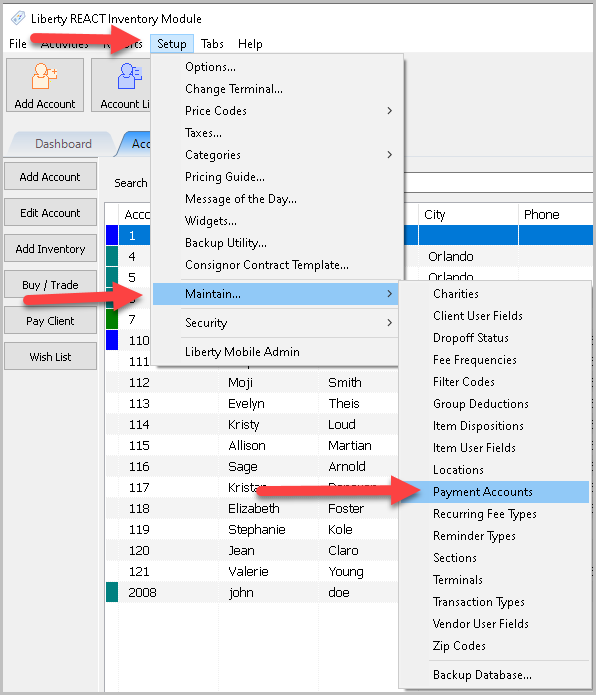Select Client User Fields
Screen dimensions: 596x695
point(495,316)
